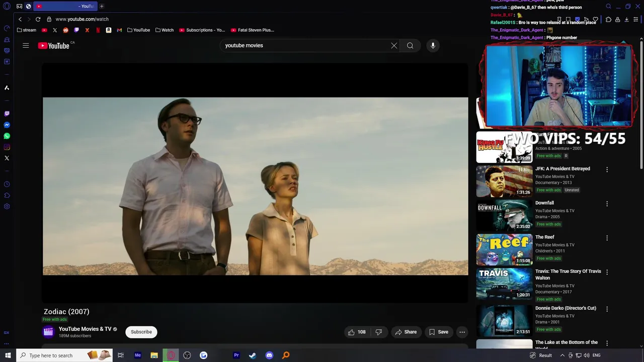Save Zodiac to a playlist
The image size is (644, 362).
click(438, 332)
